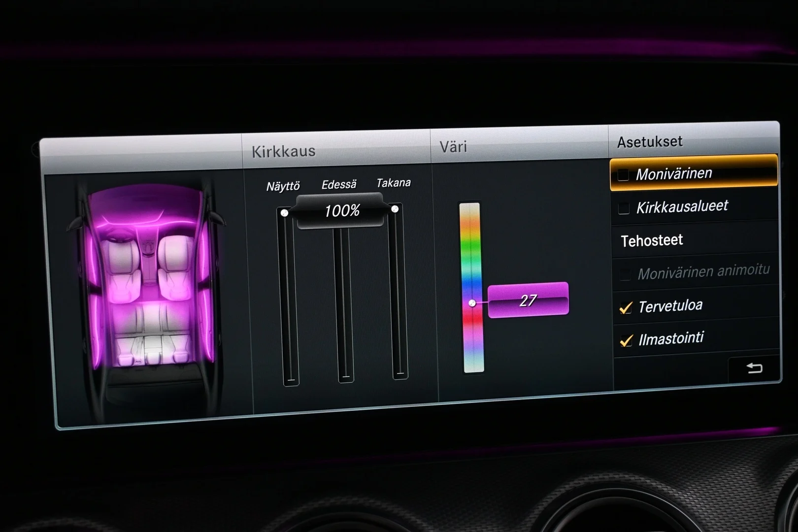The height and width of the screenshot is (532, 798).
Task: Toggle the Monivärinen animoitu checkbox
Action: coord(625,274)
